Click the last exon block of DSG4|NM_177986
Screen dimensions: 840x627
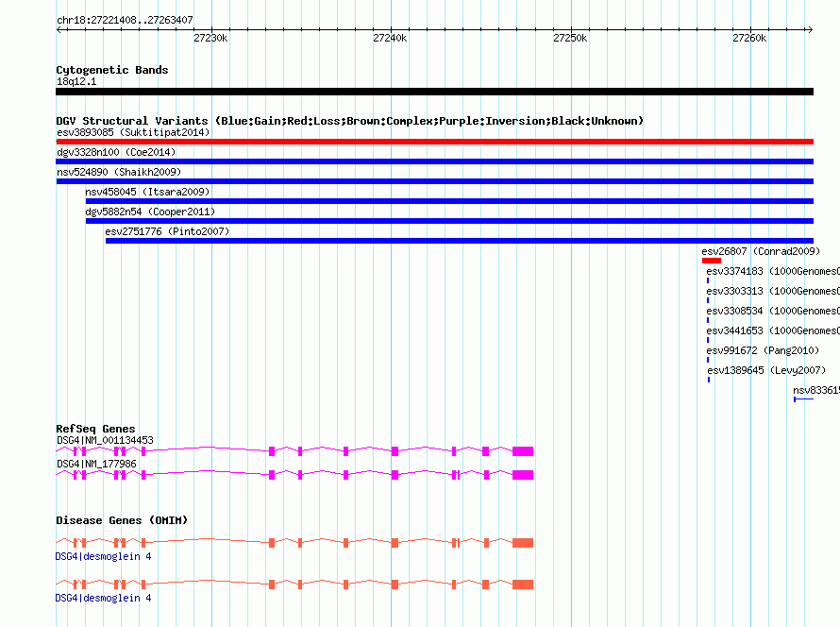[522, 475]
